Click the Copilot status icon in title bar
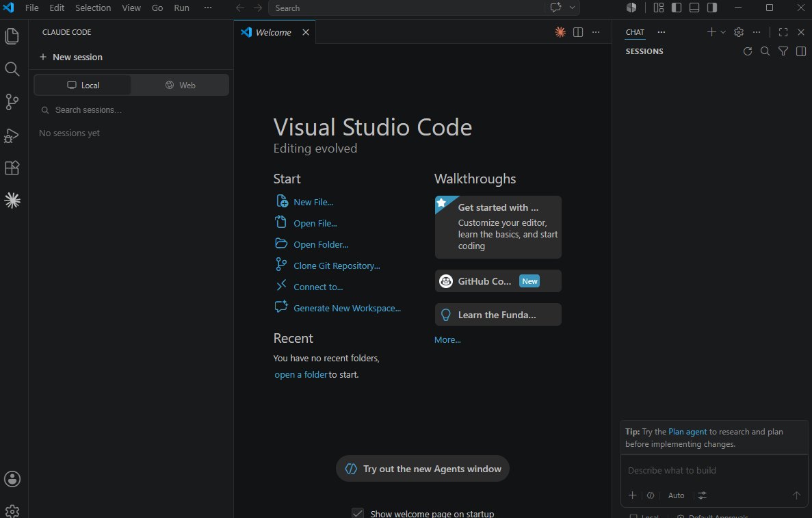The image size is (812, 518). [631, 8]
